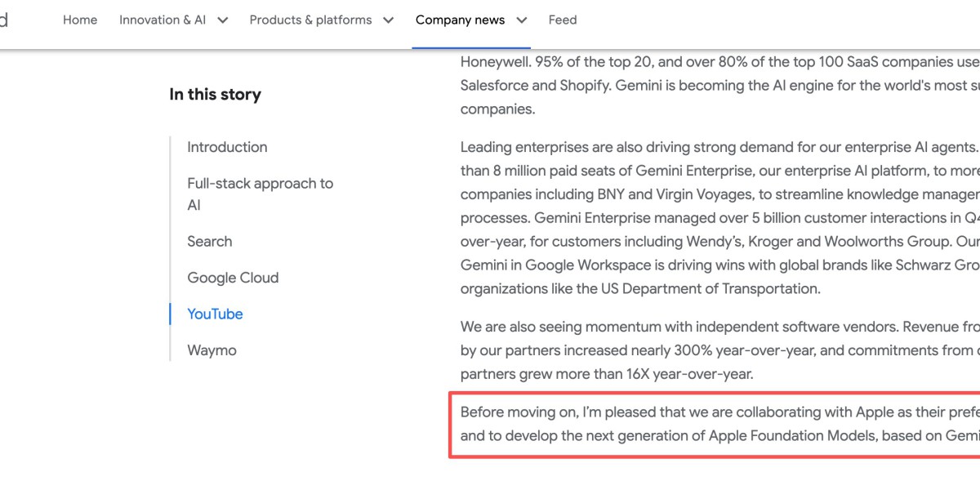The width and height of the screenshot is (980, 490).
Task: Navigate to the Search story section
Action: pyautogui.click(x=210, y=242)
